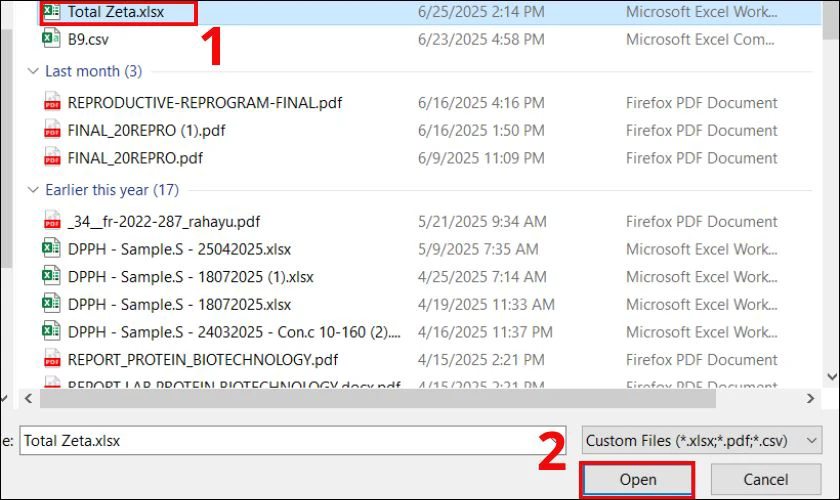Click the Cancel button
Image resolution: width=840 pixels, height=500 pixels.
point(766,479)
